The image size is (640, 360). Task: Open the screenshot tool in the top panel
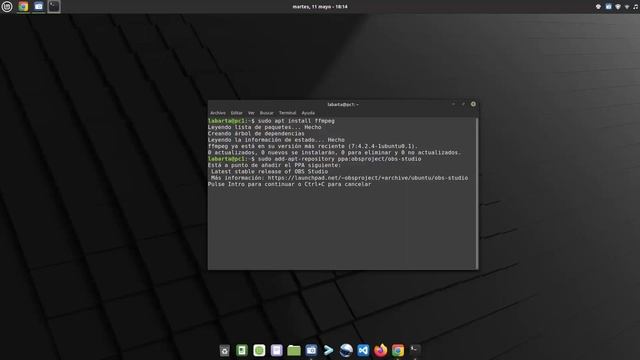pyautogui.click(x=38, y=7)
